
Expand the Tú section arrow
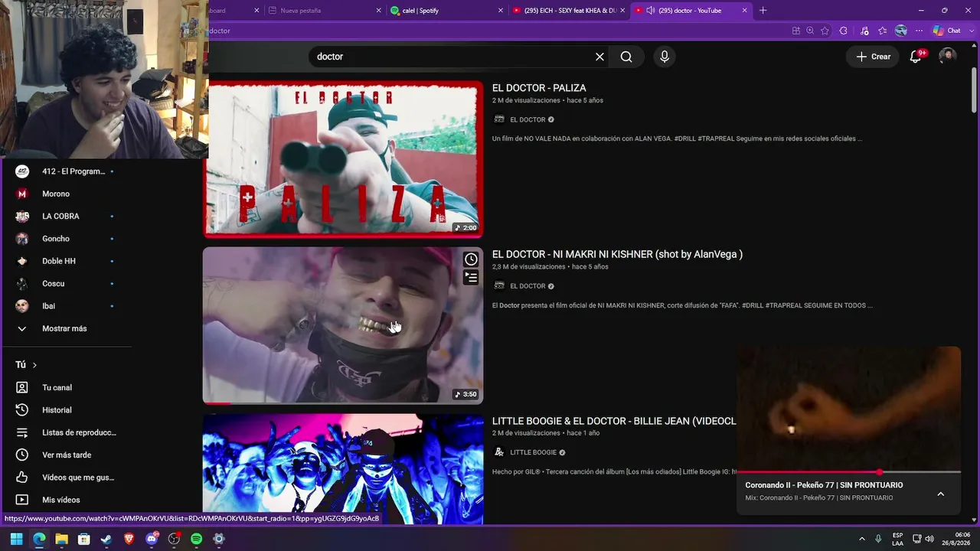point(34,365)
